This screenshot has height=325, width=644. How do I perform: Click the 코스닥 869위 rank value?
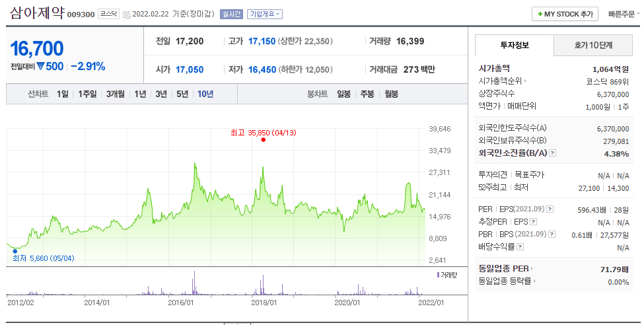coord(608,82)
